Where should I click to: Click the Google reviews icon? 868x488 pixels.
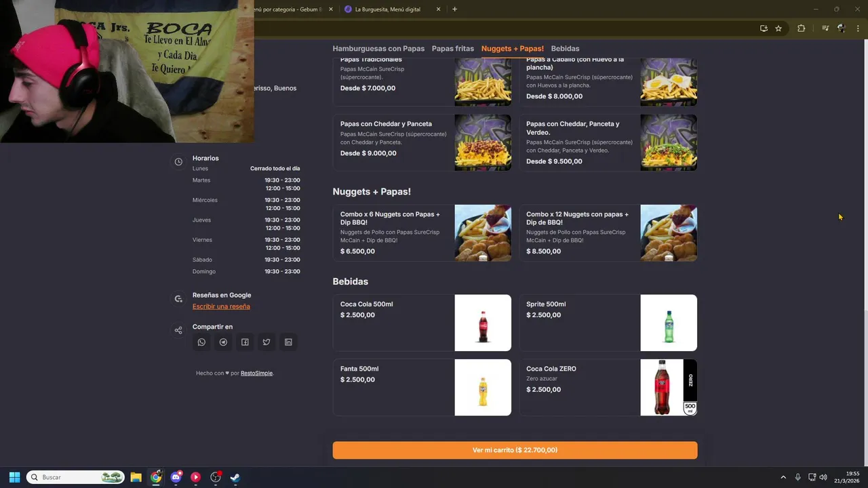pyautogui.click(x=178, y=299)
